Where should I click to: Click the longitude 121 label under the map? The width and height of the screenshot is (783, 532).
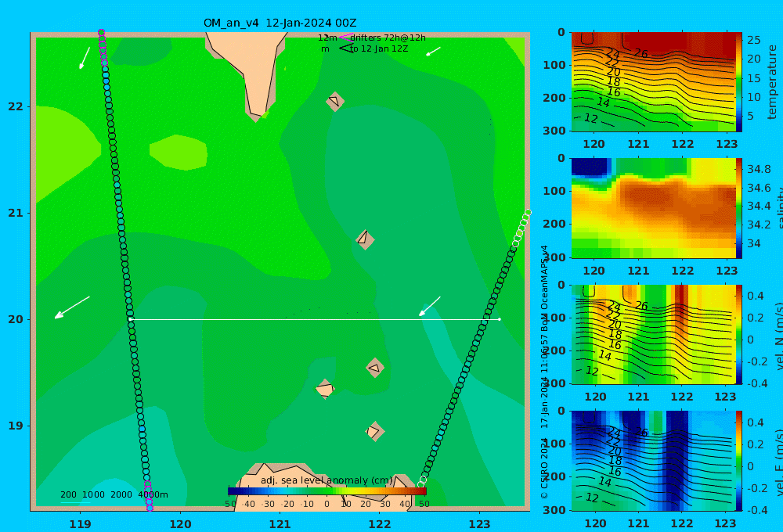pos(280,524)
